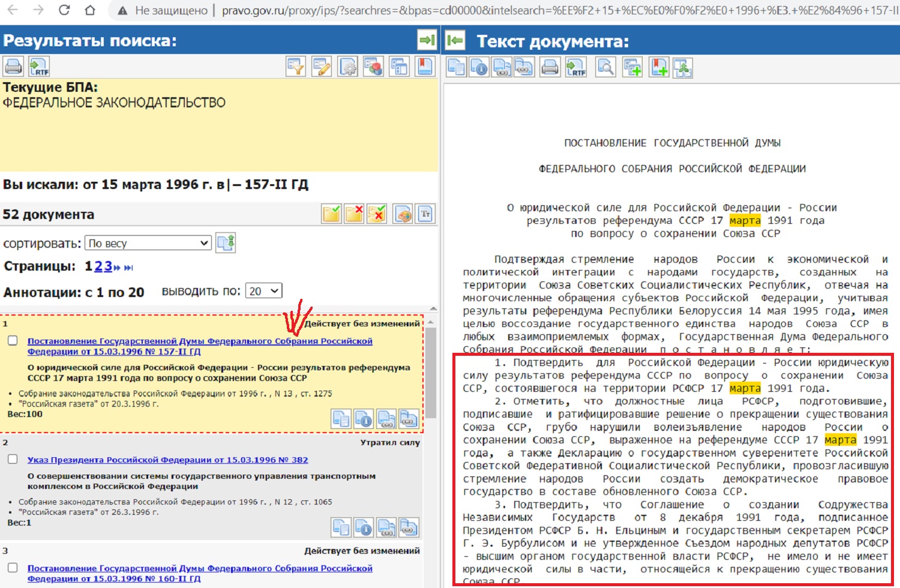
Task: Check the box for Постановление № 157-II ГД
Action: tap(13, 340)
